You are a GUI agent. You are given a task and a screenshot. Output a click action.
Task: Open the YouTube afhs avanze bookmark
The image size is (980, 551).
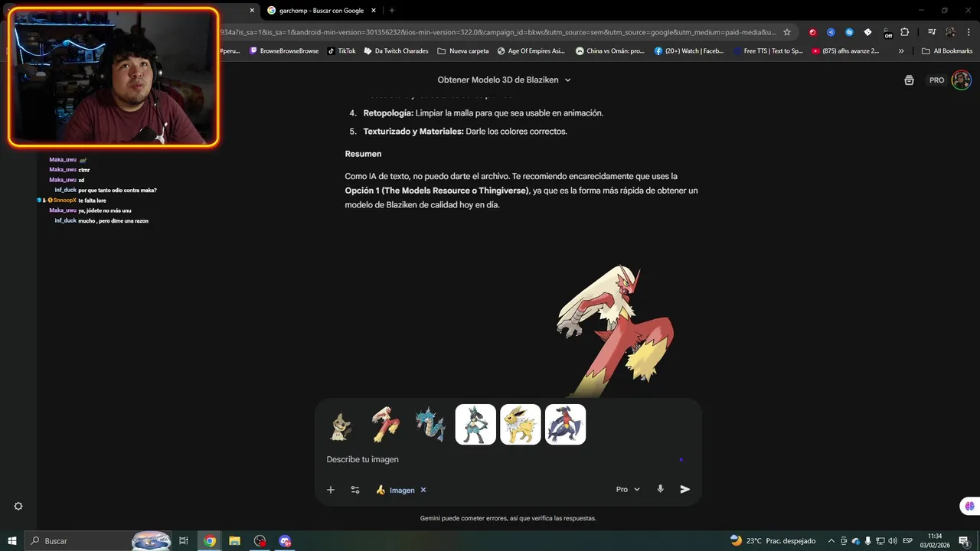[x=846, y=51]
